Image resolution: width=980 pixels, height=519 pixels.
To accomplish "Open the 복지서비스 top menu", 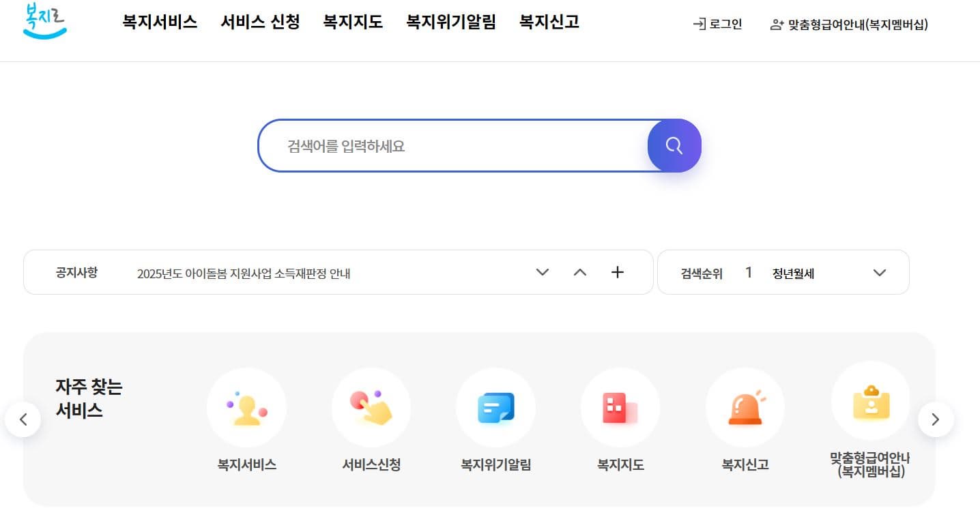I will [160, 22].
